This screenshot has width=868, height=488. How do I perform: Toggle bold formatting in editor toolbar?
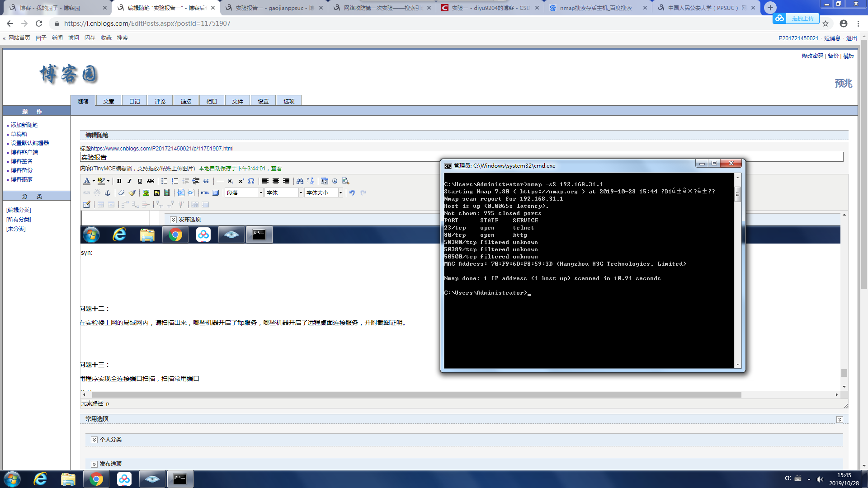[119, 181]
